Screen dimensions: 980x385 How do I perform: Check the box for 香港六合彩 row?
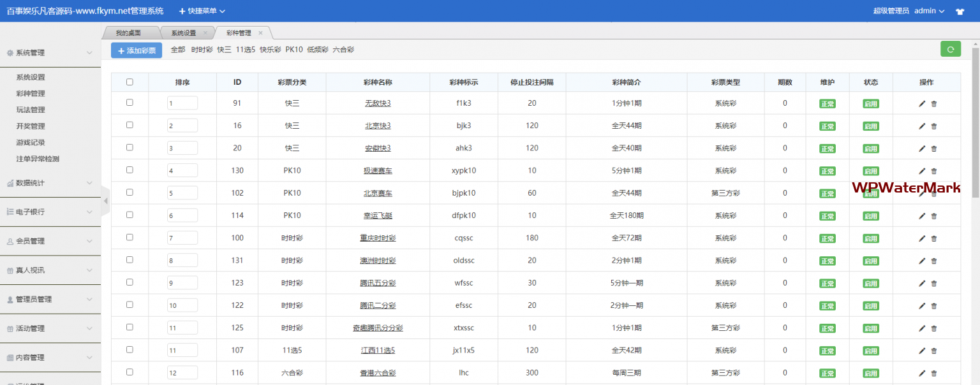(x=130, y=372)
